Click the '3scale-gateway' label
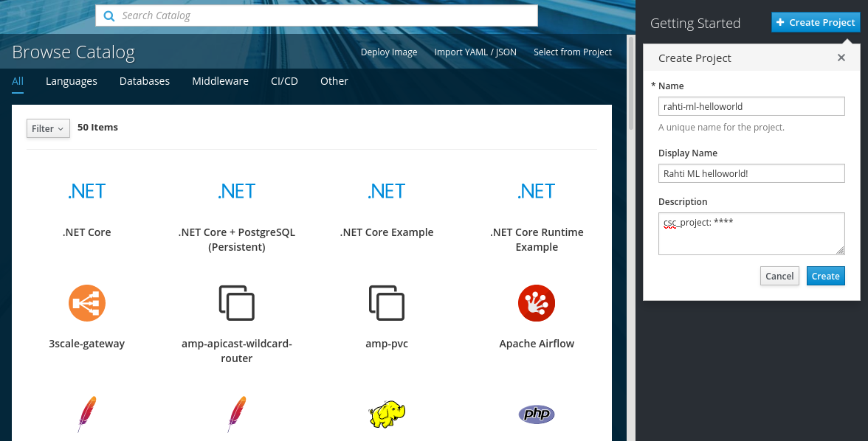This screenshot has height=441, width=868. (x=87, y=344)
